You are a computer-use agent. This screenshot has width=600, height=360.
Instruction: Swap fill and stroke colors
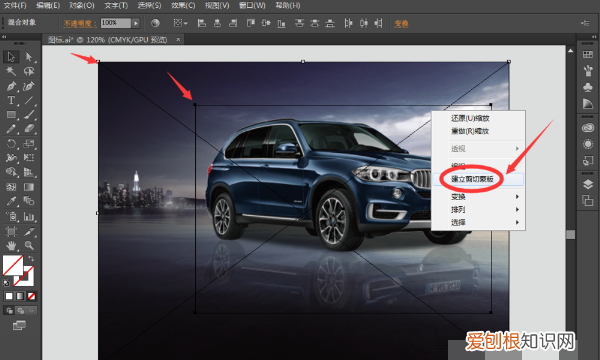31,259
